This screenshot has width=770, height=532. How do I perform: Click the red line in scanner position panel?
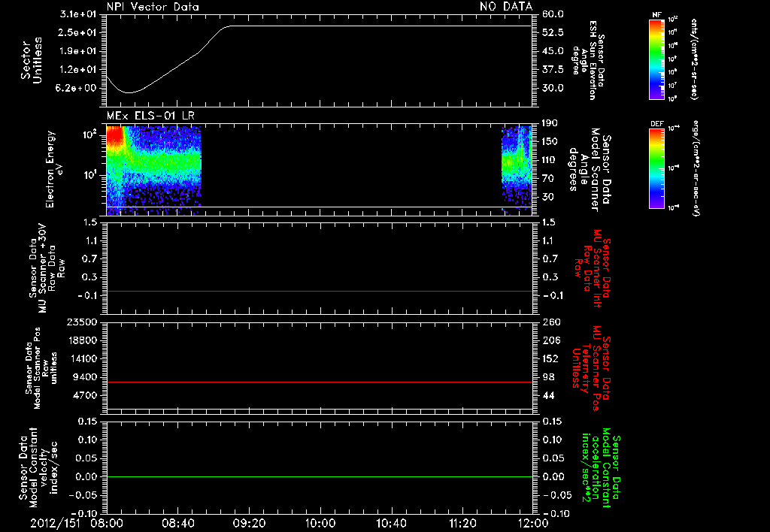coord(320,382)
